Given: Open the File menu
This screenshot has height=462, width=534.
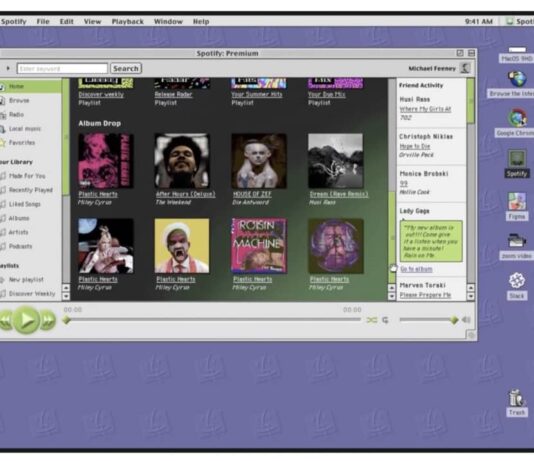Looking at the screenshot, I should click(43, 21).
